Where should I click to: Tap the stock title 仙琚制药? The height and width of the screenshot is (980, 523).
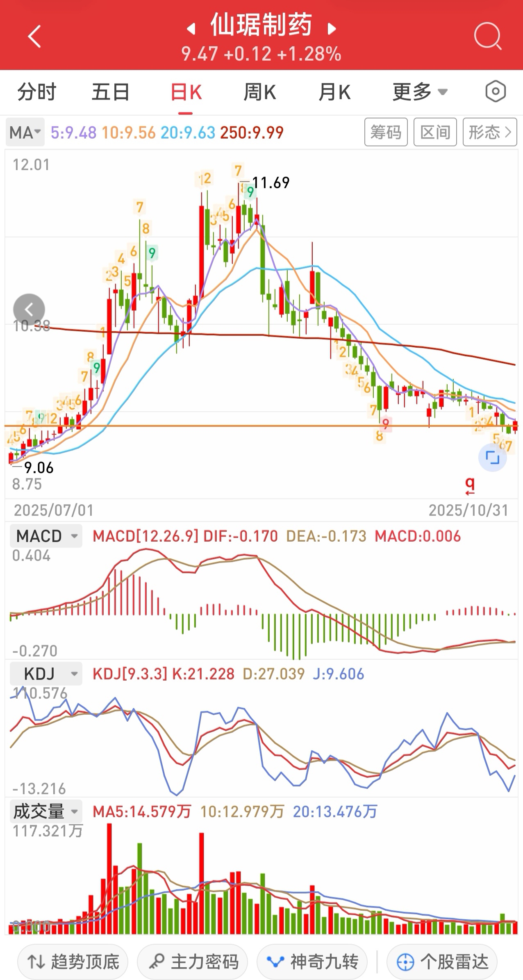pyautogui.click(x=261, y=25)
